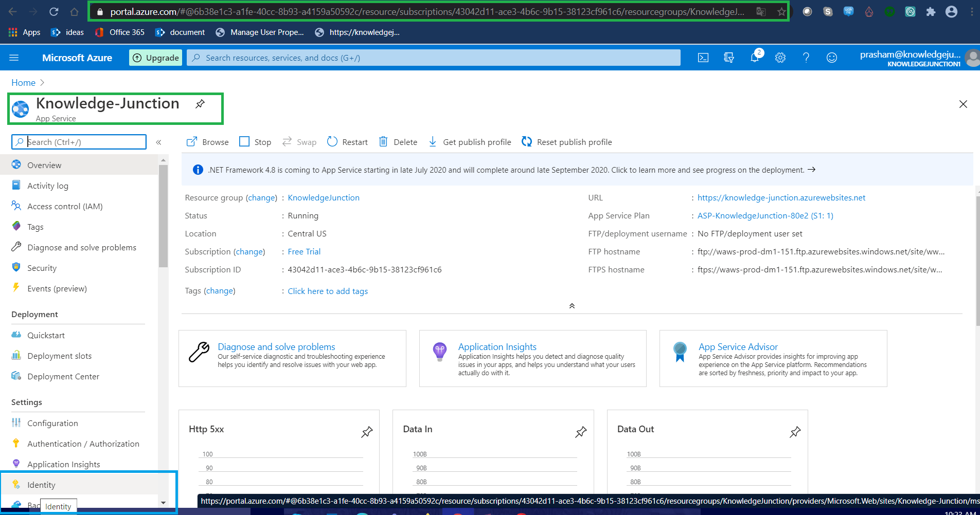Click the Browse toolbar button

click(x=207, y=142)
